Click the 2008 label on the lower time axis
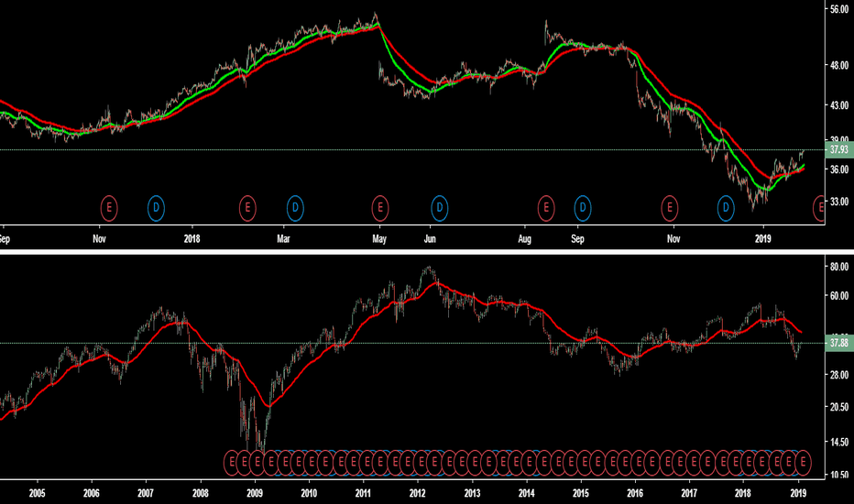 coord(201,493)
